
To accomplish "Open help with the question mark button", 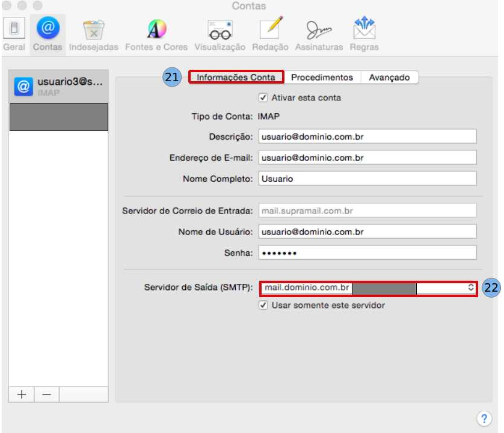I will (x=484, y=418).
